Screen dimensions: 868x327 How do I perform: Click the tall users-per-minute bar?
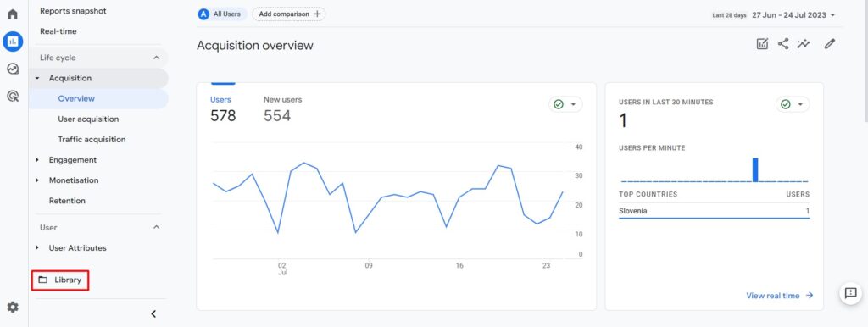755,170
